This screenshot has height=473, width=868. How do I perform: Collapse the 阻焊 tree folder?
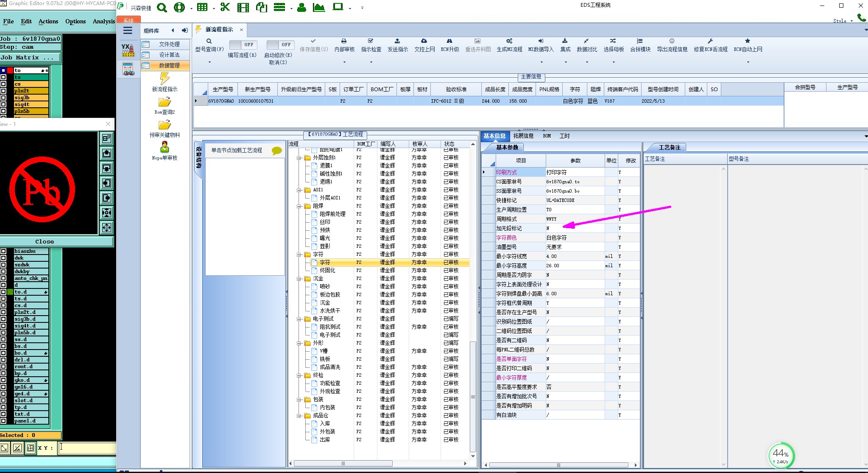tap(299, 206)
